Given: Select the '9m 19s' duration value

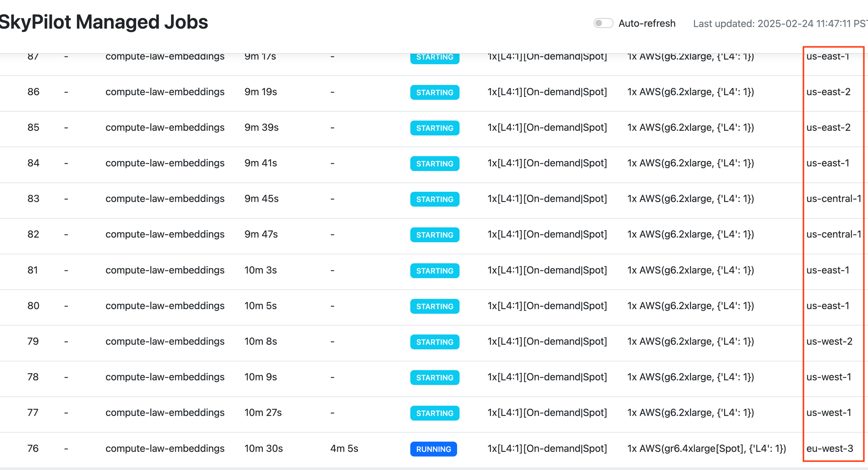Looking at the screenshot, I should pos(261,92).
